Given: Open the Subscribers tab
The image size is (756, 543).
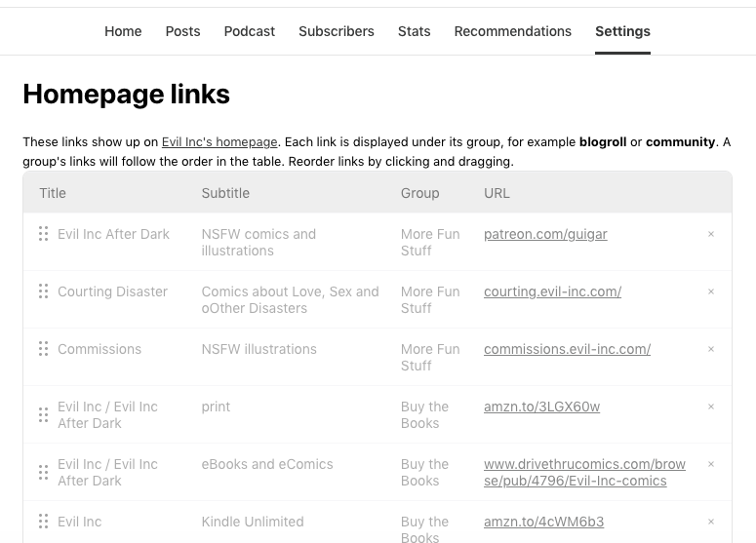Looking at the screenshot, I should click(x=337, y=31).
